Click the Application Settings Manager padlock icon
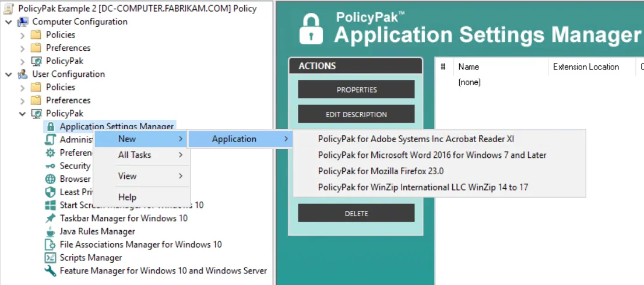This screenshot has width=644, height=285. point(50,126)
